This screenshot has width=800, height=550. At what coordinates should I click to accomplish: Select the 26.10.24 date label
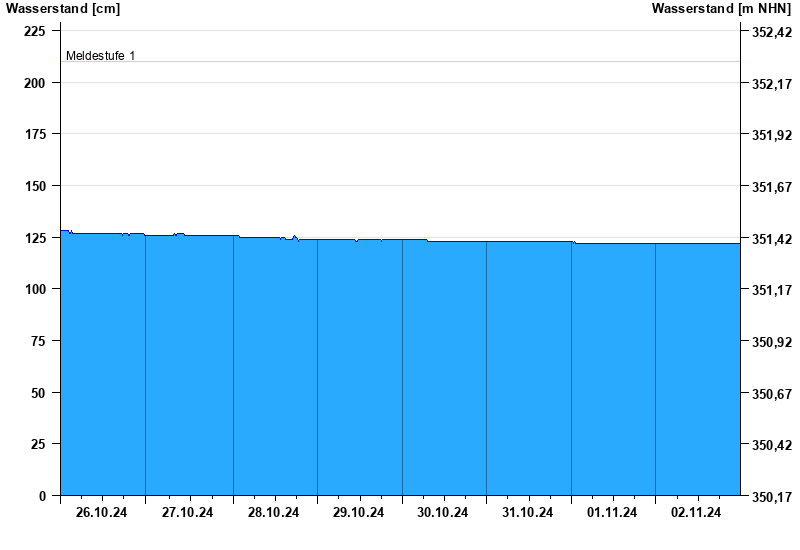pyautogui.click(x=102, y=512)
